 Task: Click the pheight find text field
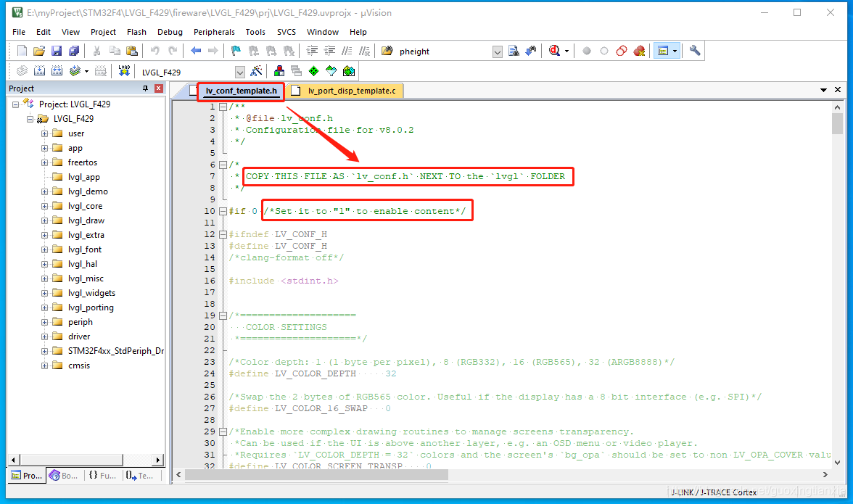click(444, 51)
